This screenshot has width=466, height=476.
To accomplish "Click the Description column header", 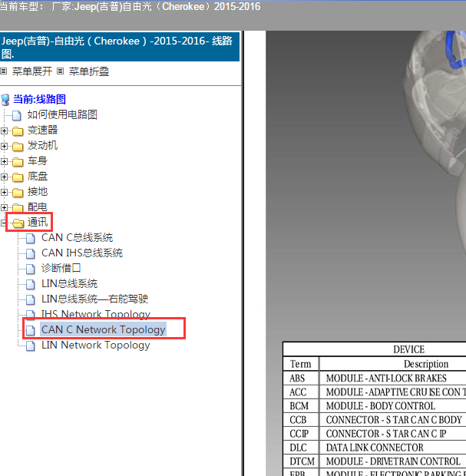I will 426,364.
